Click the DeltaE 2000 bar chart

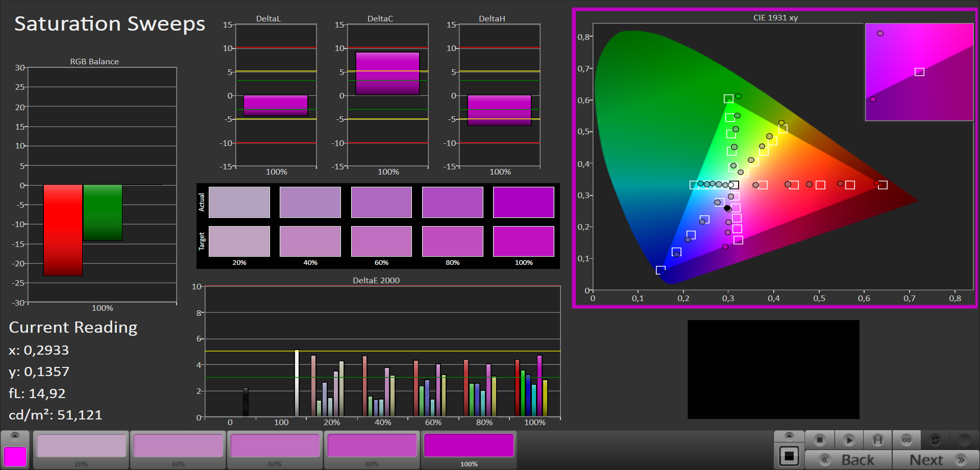[x=382, y=351]
